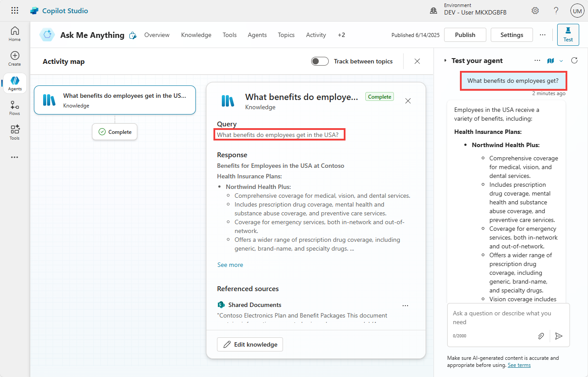Open the activity map icon dropdown chevron
Viewport: 588px width, 377px height.
561,61
